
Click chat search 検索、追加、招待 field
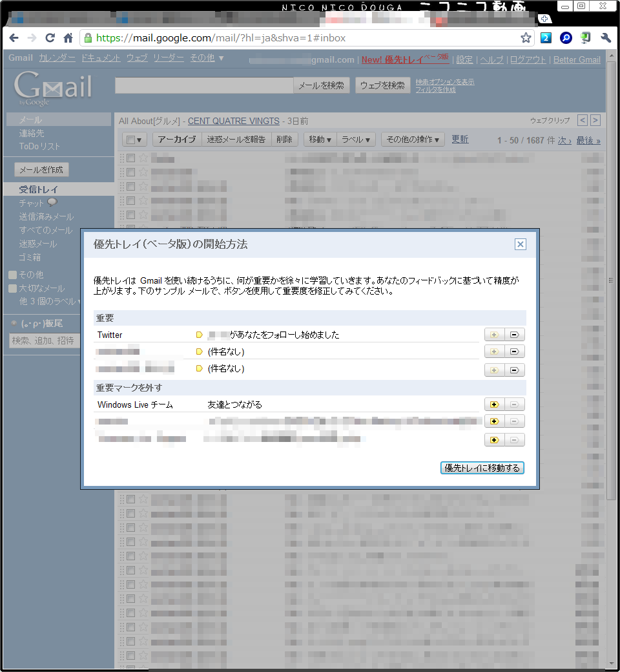coord(44,341)
